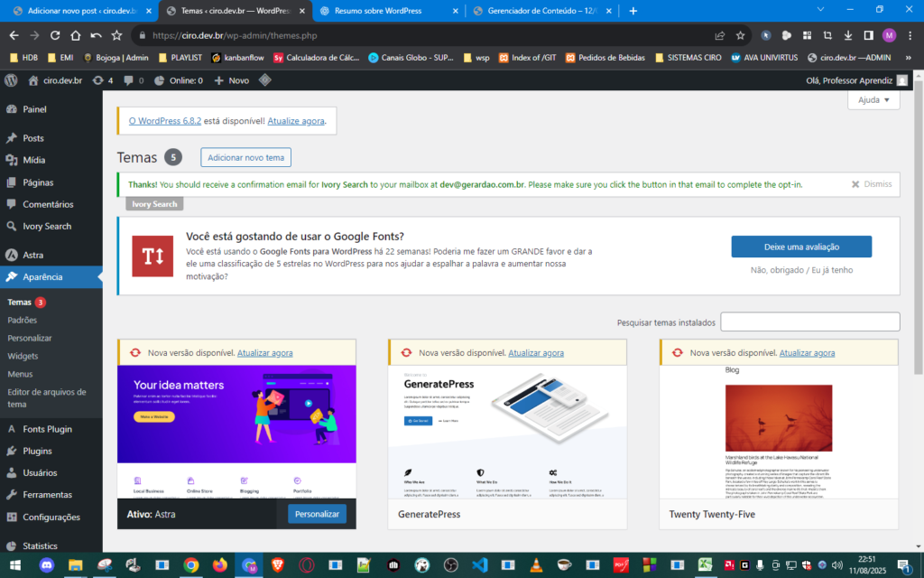Expand the Ajuda help dropdown
The width and height of the screenshot is (924, 578).
click(x=873, y=100)
